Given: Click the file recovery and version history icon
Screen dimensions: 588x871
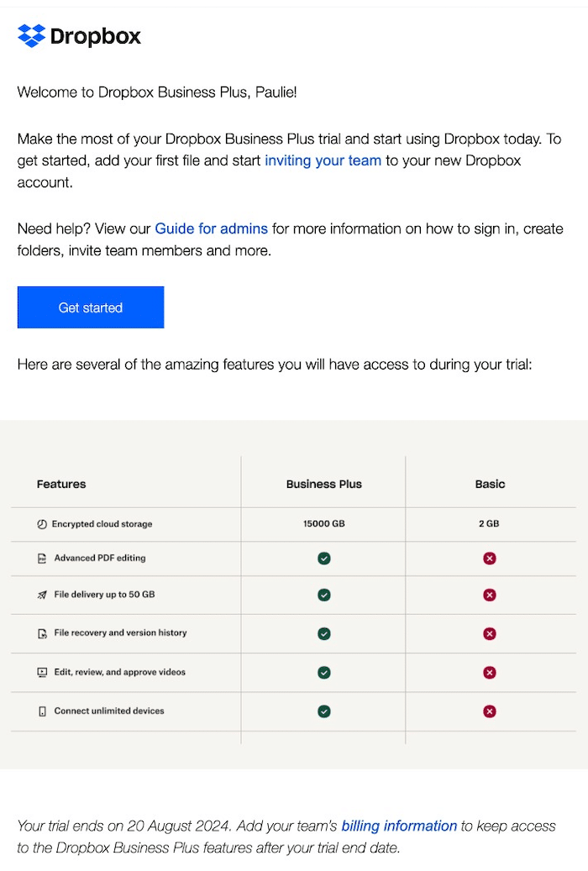Looking at the screenshot, I should pyautogui.click(x=41, y=633).
